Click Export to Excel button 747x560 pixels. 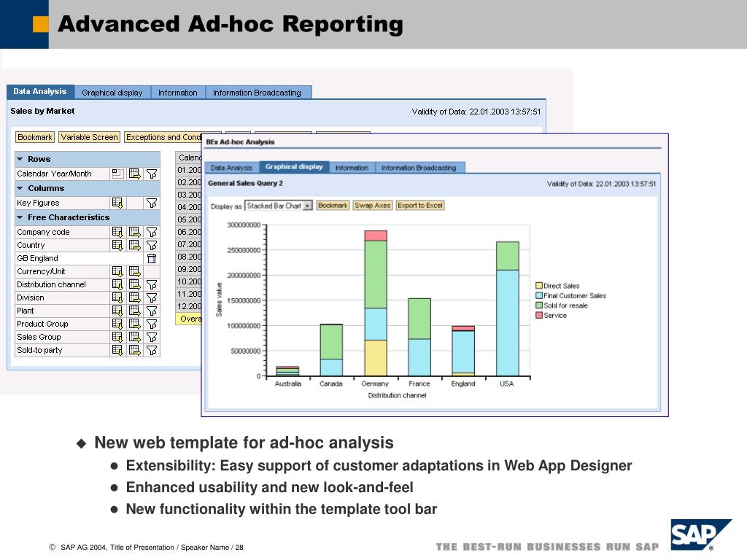pos(420,205)
